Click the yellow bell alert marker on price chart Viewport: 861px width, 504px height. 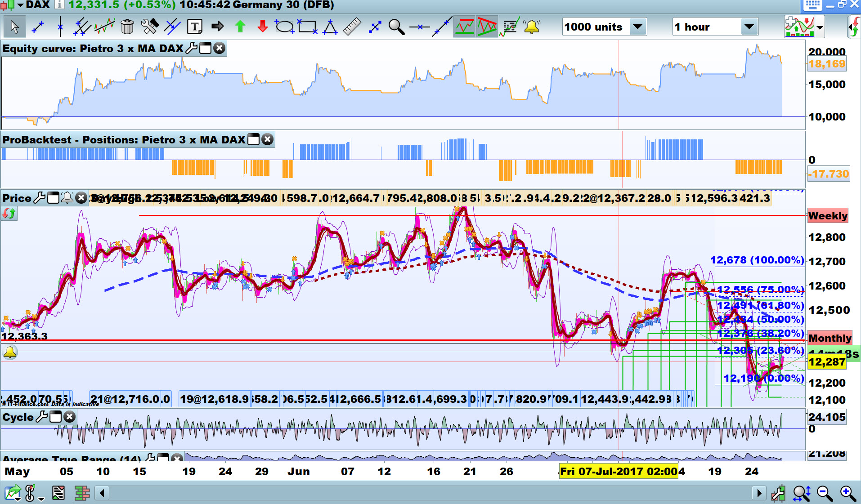[10, 352]
